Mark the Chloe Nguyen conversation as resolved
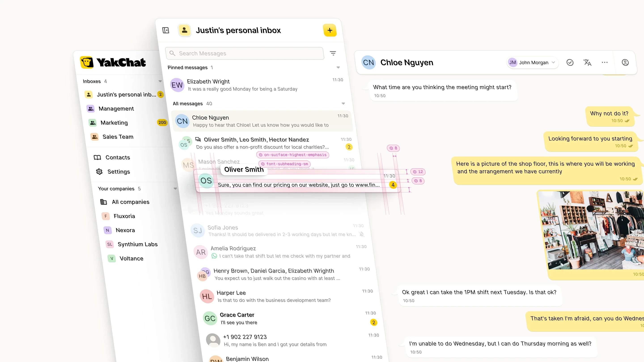 tap(570, 63)
